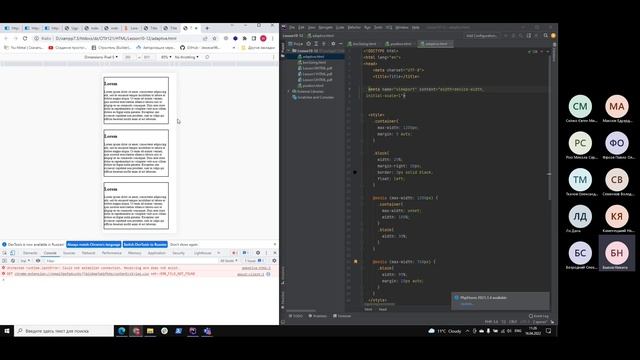
Task: Open the inspect element picker in DevTools
Action: tap(4, 253)
